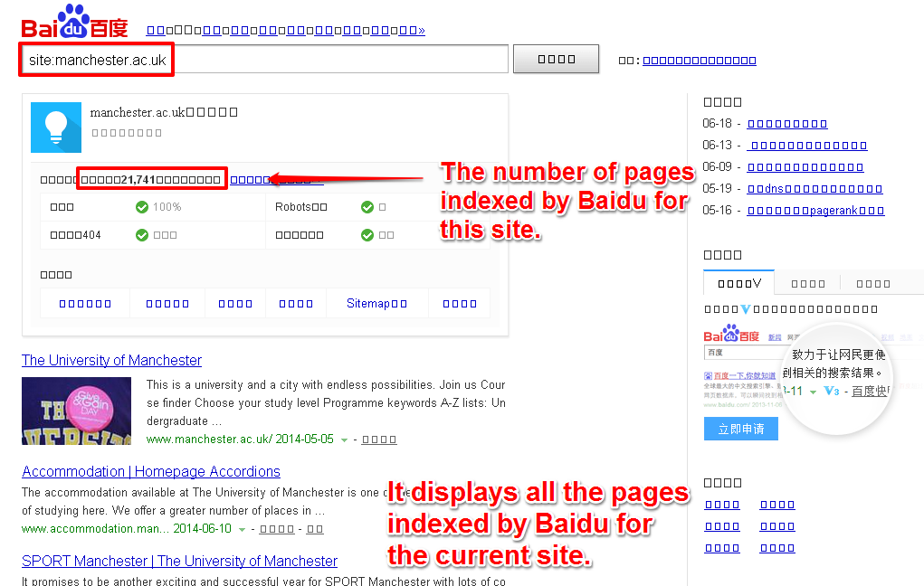
Task: Click green URL www.accommodation.man... 2014-06-10
Action: pos(127,529)
